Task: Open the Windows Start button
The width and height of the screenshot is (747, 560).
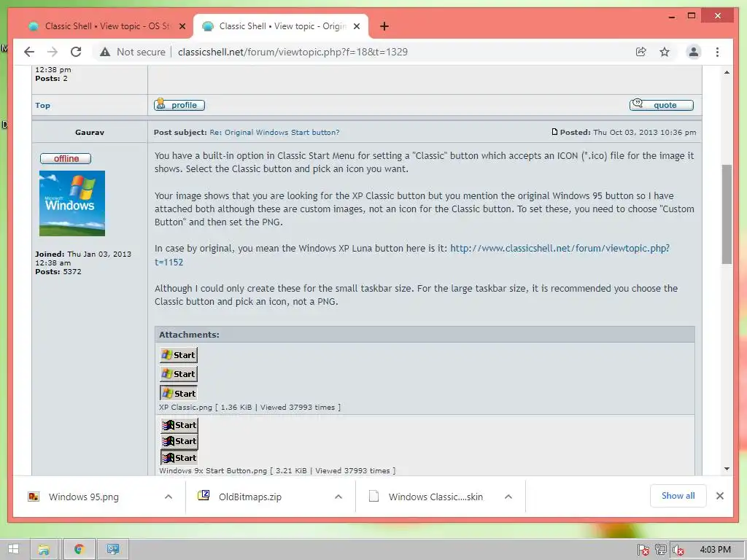Action: click(x=13, y=549)
